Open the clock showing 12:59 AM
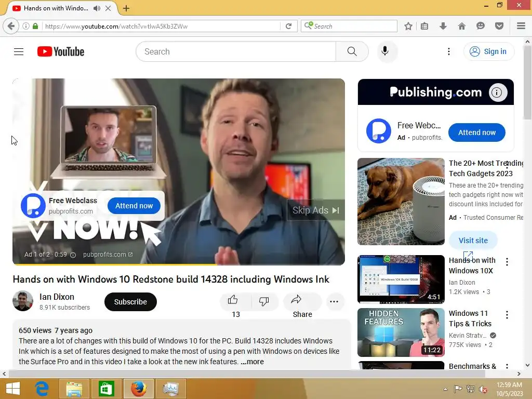532x399 pixels. point(509,389)
